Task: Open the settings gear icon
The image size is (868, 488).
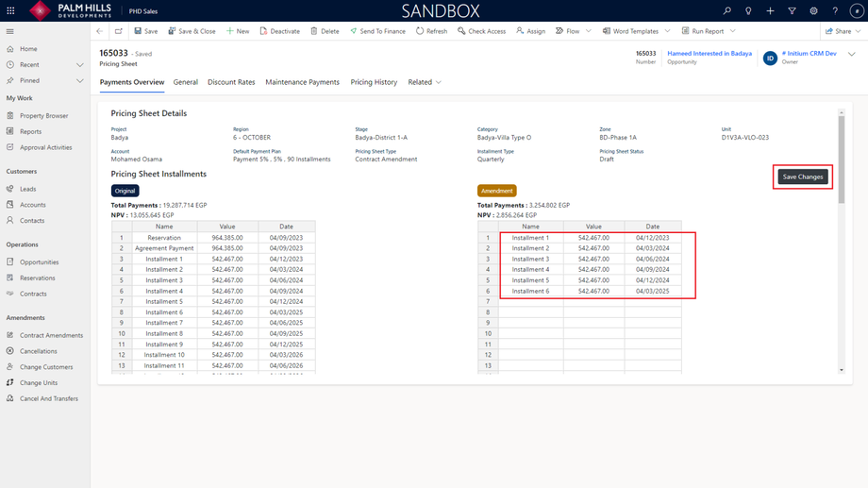Action: pos(813,10)
